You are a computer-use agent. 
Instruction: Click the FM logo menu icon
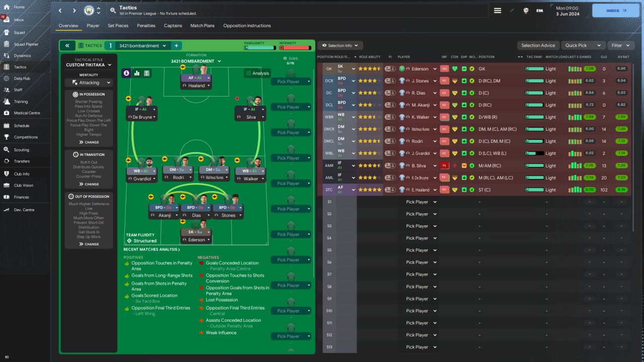pos(540,11)
